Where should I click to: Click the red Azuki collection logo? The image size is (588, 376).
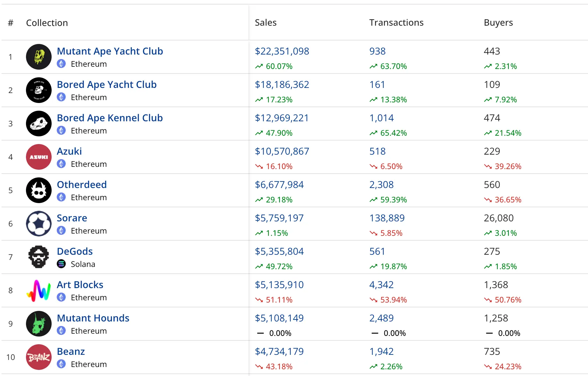(x=39, y=157)
